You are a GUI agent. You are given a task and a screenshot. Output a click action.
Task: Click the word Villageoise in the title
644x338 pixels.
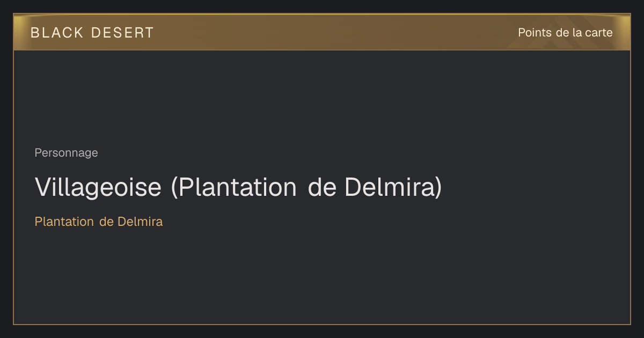click(x=98, y=187)
